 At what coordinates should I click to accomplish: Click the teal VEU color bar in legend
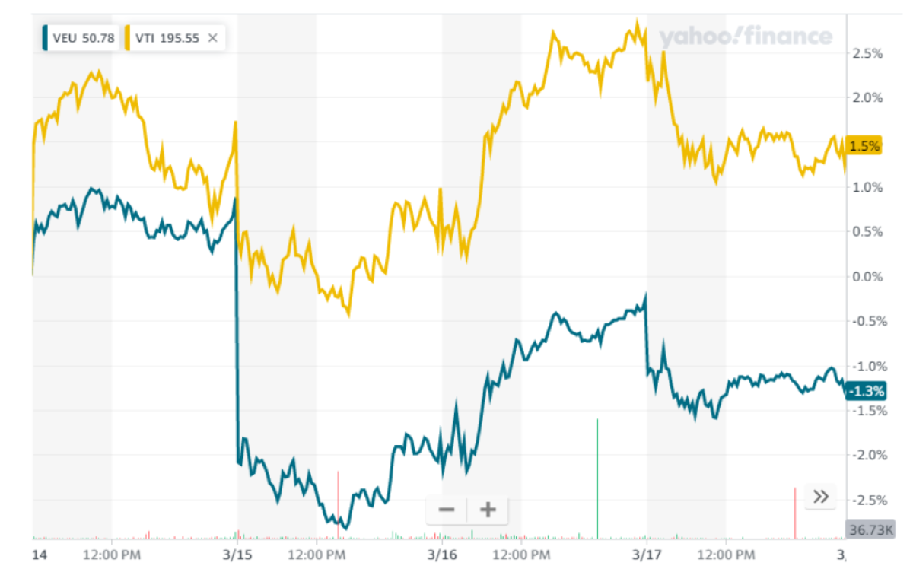tap(46, 37)
